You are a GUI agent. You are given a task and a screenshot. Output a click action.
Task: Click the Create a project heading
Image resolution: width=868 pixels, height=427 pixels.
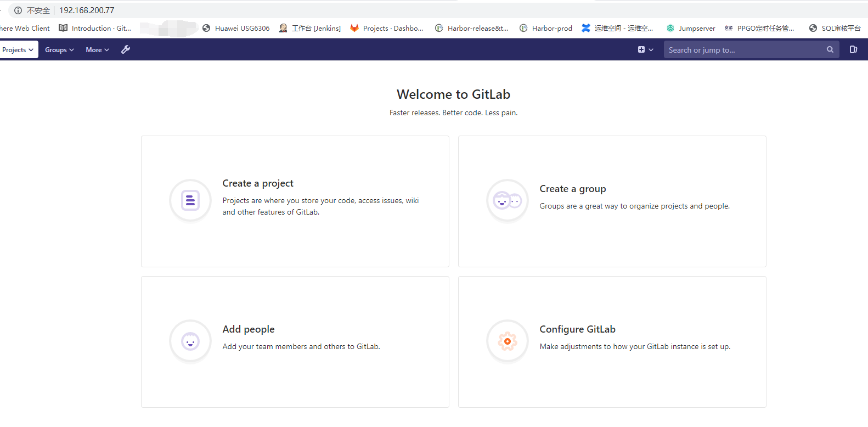258,183
